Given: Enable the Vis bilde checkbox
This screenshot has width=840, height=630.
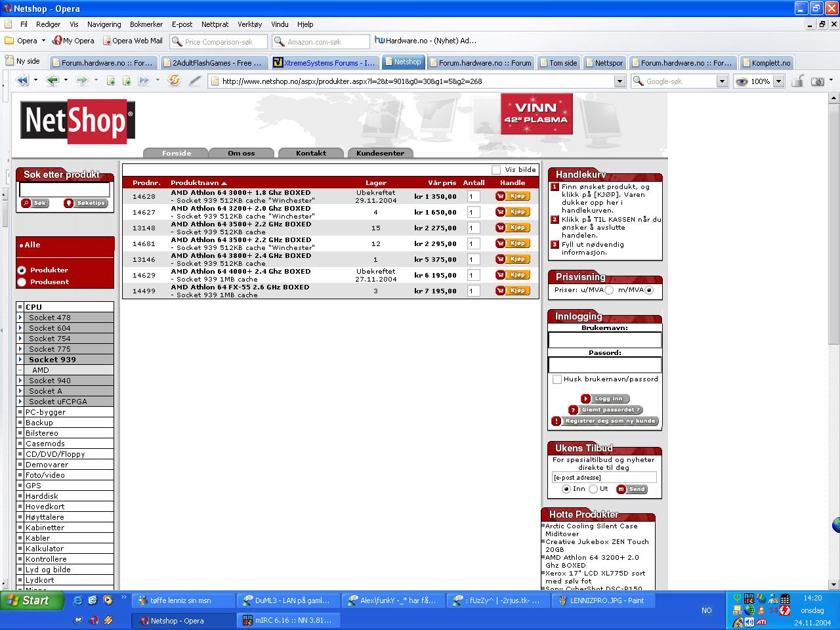Looking at the screenshot, I should (496, 170).
